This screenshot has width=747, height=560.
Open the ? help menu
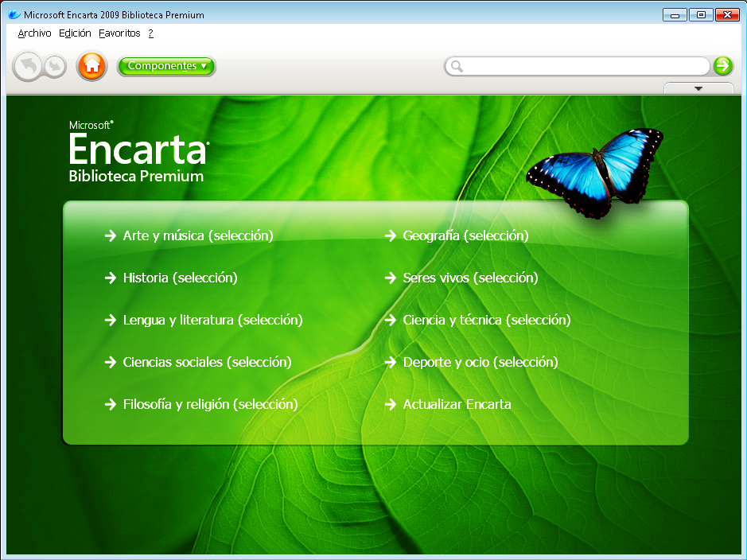click(150, 33)
